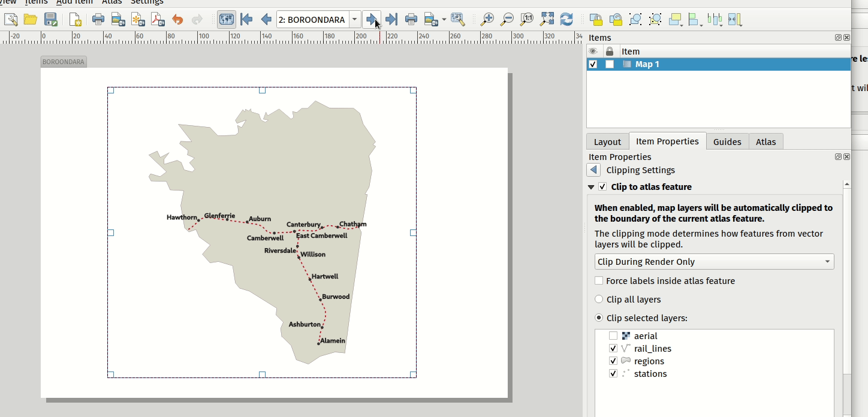The image size is (868, 417).
Task: Click the Save Project icon
Action: tap(51, 20)
